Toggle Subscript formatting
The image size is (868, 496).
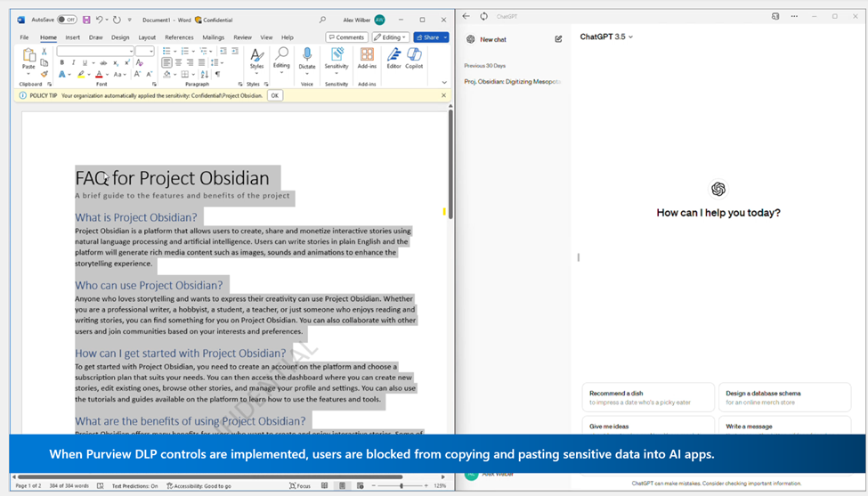[x=116, y=63]
